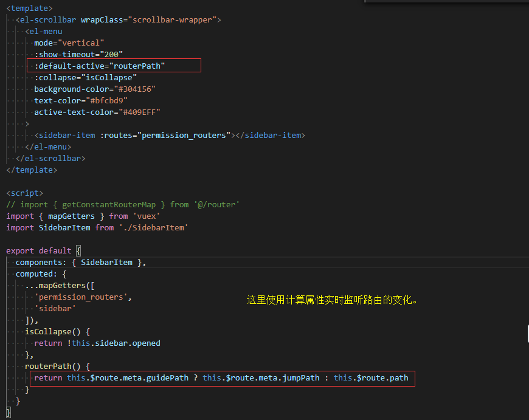Click the import SidebarItem line
529x420 pixels.
[97, 228]
